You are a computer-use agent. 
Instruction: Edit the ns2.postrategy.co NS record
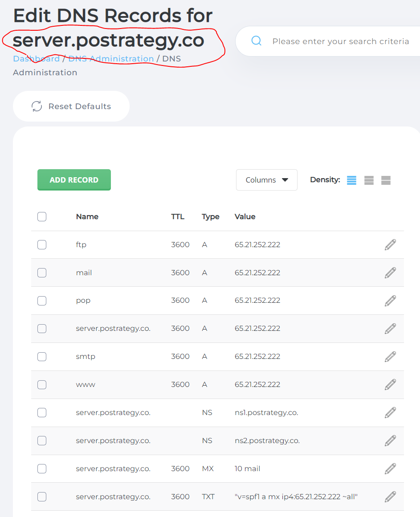coord(390,440)
